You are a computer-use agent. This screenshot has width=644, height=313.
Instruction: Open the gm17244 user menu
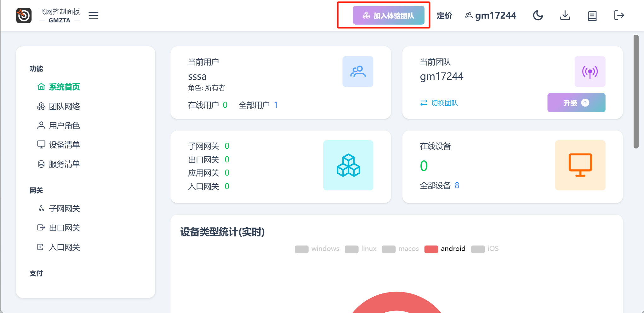click(x=491, y=15)
